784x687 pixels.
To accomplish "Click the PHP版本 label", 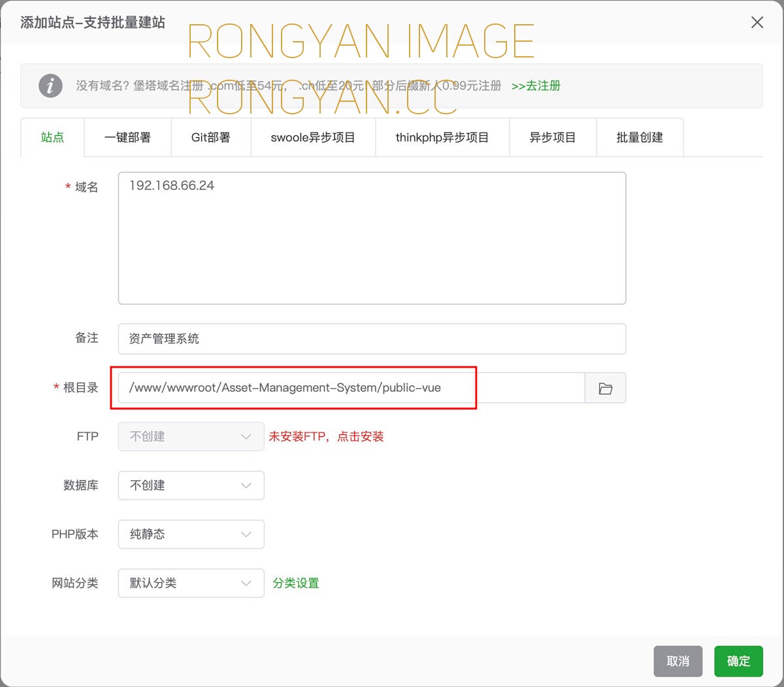I will 75,534.
